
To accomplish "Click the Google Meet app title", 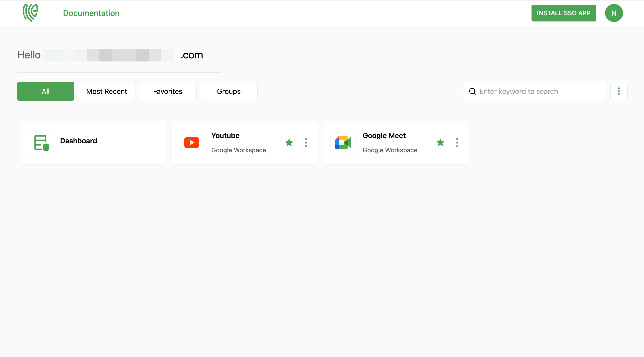I will click(384, 136).
